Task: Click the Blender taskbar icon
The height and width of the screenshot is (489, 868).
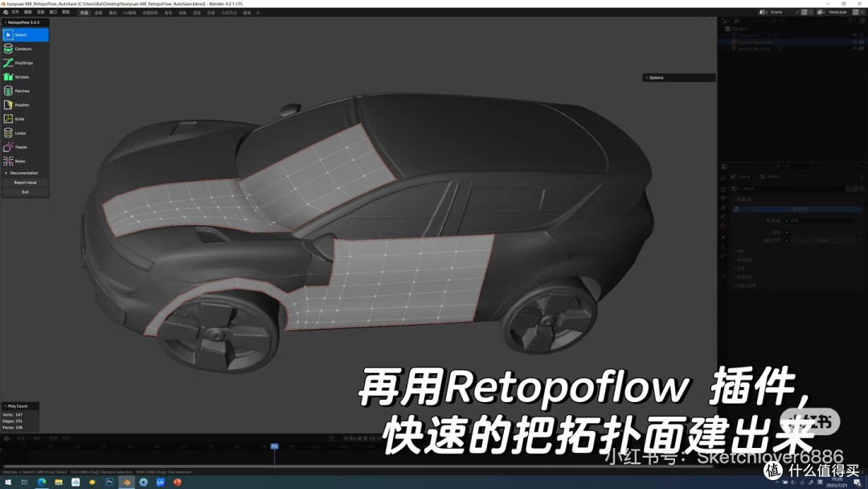Action: [x=127, y=483]
